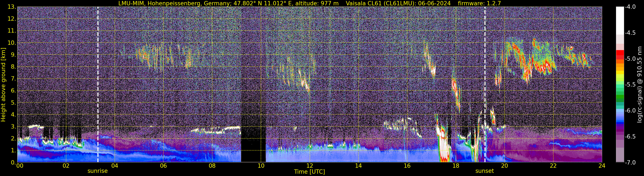The width and height of the screenshot is (644, 176).
Task: Click the "-4.0" colorbar tick label
Action: [x=630, y=7]
